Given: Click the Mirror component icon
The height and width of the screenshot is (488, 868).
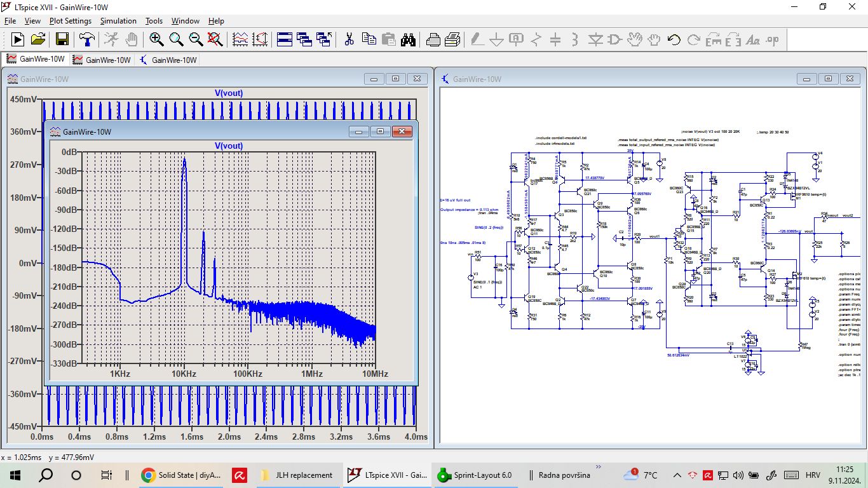Looking at the screenshot, I should coord(733,39).
